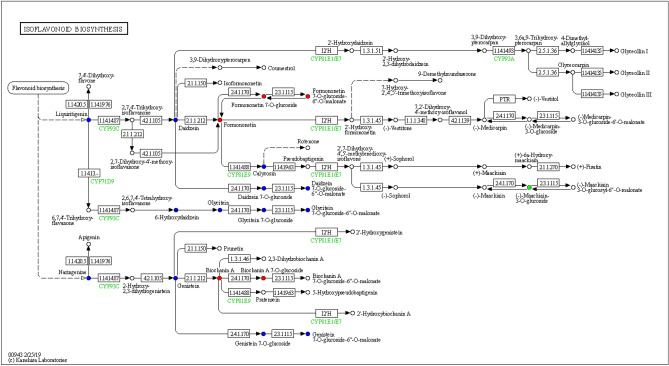Select the 2,3-Dihydrobiochanin A circle
Image resolution: width=669 pixels, height=366 pixels.
[x=264, y=259]
